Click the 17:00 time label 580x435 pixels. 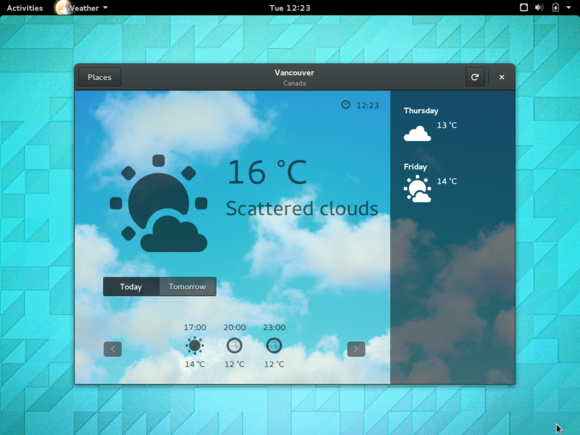point(195,327)
